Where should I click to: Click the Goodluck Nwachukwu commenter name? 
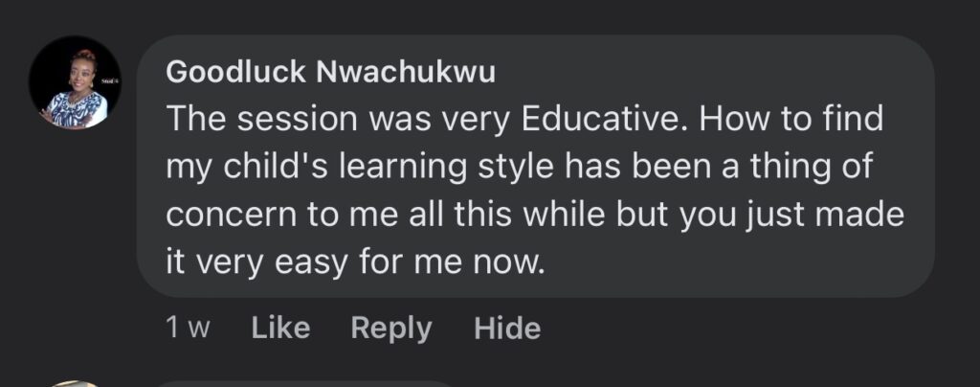coord(330,72)
